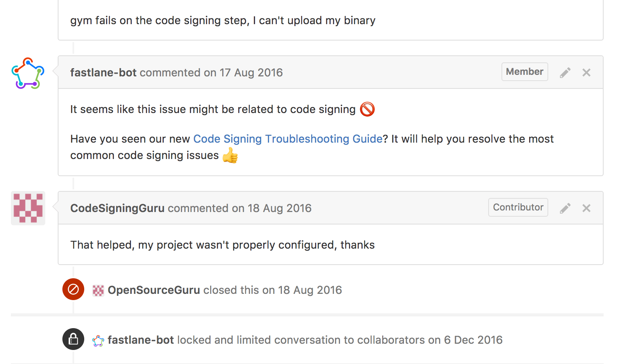The image size is (620, 364).
Task: Delete fastlane-bot's comment with X icon
Action: 586,72
